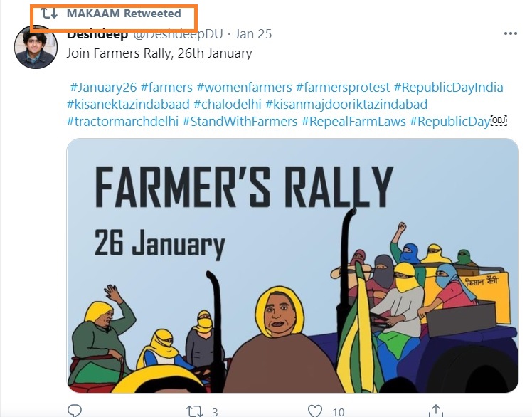The image size is (532, 417).
Task: Open the #RepealFarmLaws hashtag
Action: coord(353,122)
